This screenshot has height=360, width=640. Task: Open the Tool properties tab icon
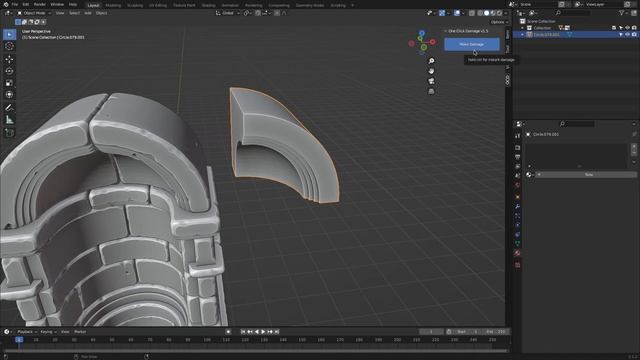click(x=518, y=136)
